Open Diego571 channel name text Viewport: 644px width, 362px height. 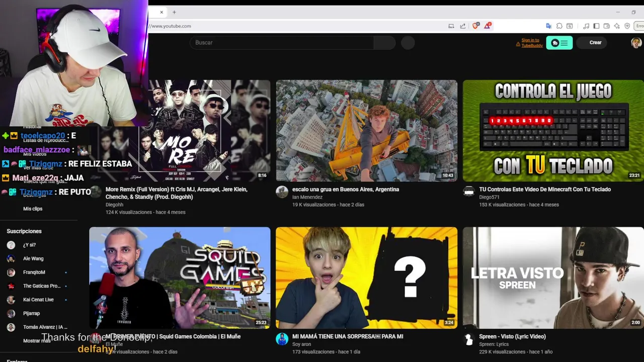[x=489, y=197]
